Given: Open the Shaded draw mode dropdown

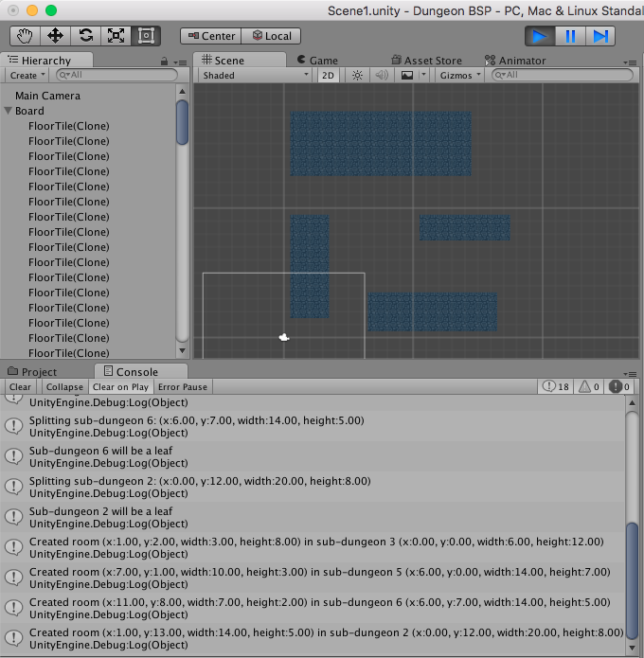Looking at the screenshot, I should (x=256, y=76).
